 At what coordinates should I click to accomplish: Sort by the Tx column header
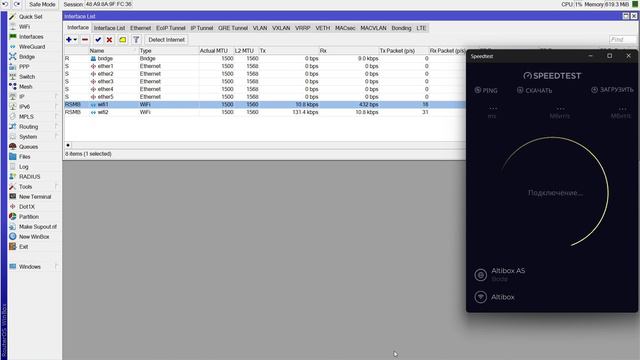tap(289, 51)
